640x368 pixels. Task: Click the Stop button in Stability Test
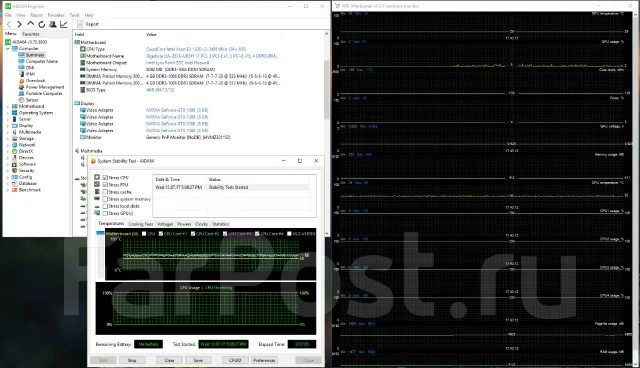point(132,360)
